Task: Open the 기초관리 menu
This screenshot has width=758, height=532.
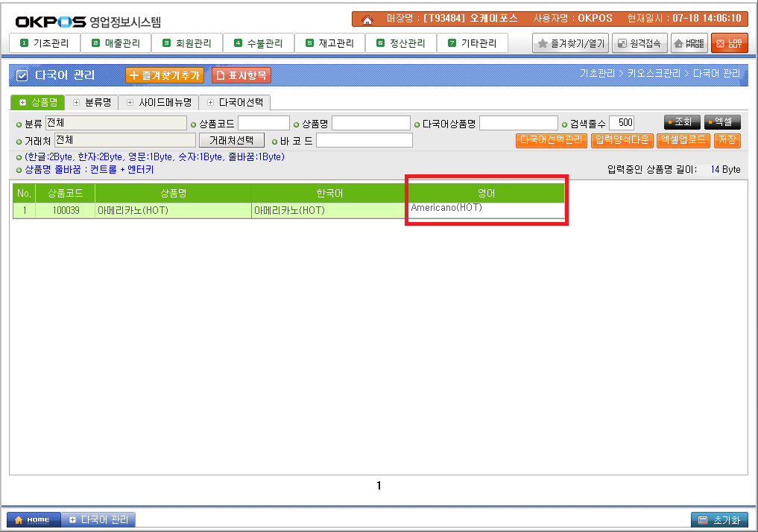Action: [45, 43]
